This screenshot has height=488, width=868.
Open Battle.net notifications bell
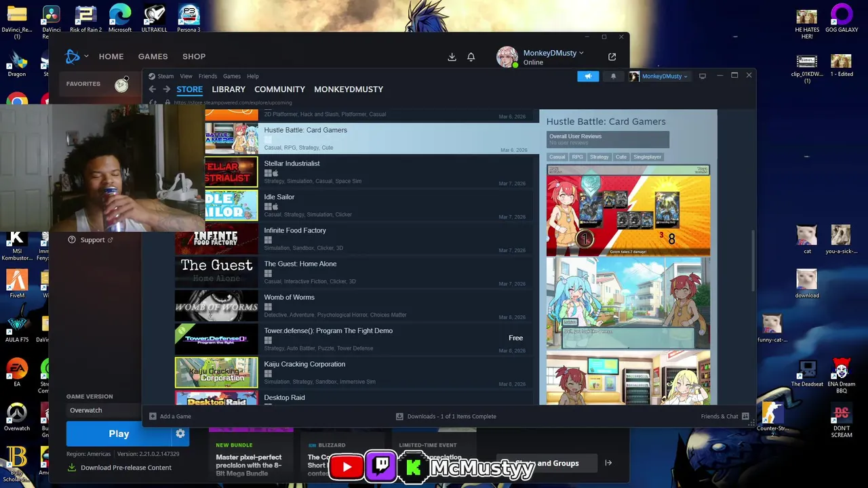[x=471, y=57]
